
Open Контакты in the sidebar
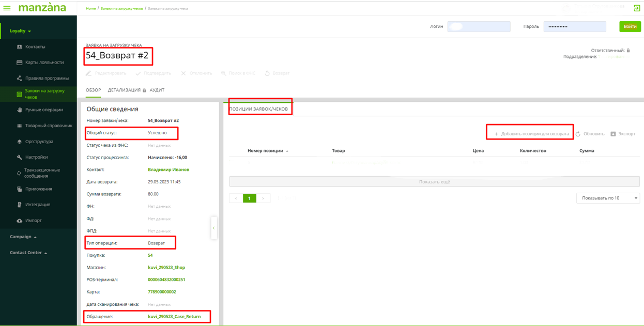[x=35, y=47]
